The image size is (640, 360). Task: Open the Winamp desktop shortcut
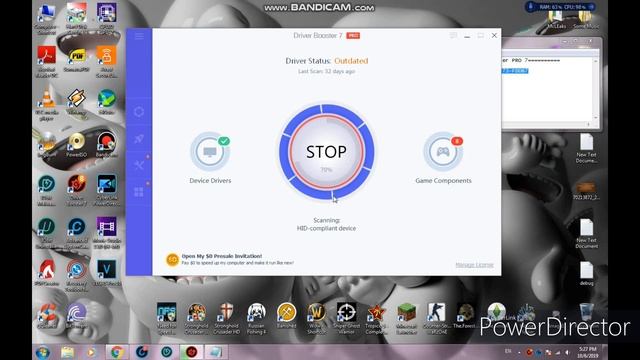(76, 102)
